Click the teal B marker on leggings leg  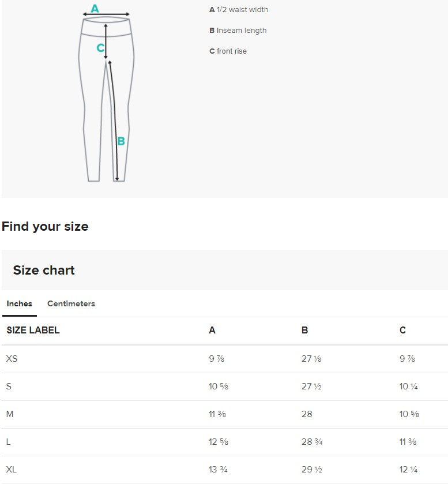pos(121,141)
